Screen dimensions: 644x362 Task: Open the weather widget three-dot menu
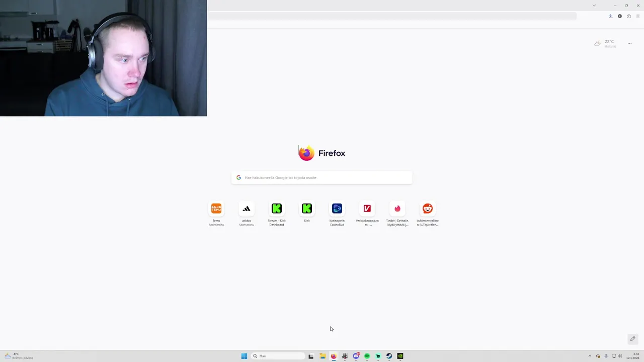[629, 44]
